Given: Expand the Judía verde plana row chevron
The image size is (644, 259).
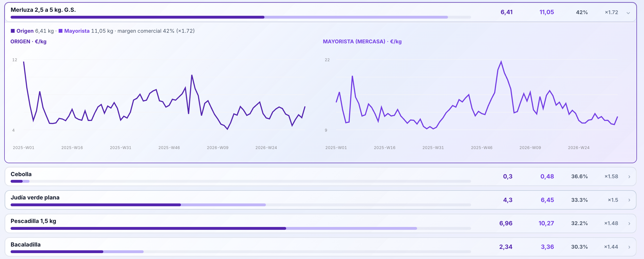Looking at the screenshot, I should [629, 200].
